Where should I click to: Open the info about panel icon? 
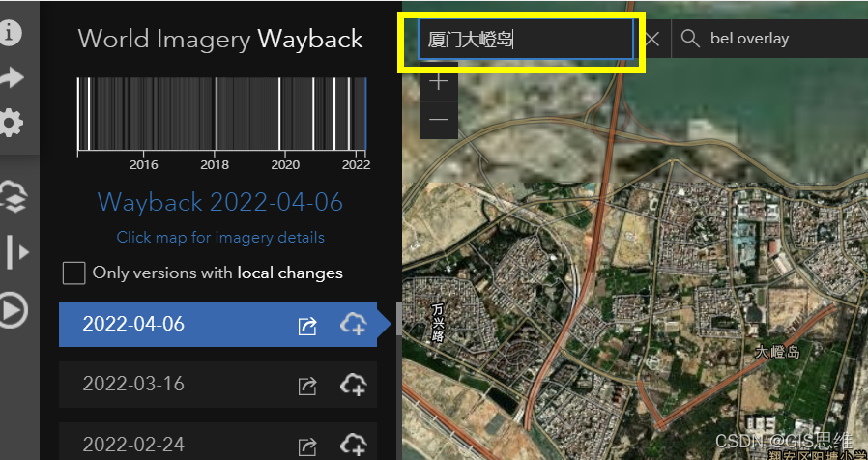click(10, 33)
